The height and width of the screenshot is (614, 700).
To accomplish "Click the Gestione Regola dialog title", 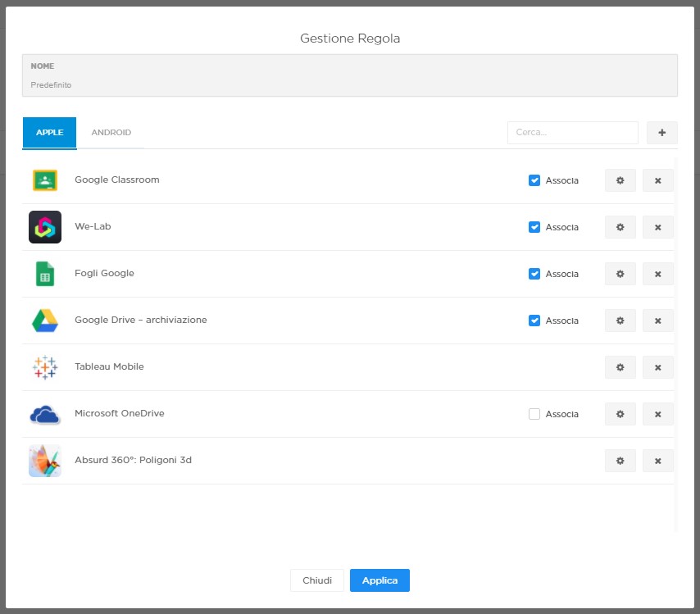I will pos(350,39).
